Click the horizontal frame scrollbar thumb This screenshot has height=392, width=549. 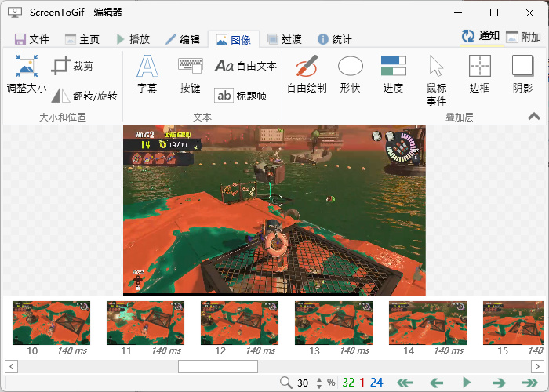point(218,366)
